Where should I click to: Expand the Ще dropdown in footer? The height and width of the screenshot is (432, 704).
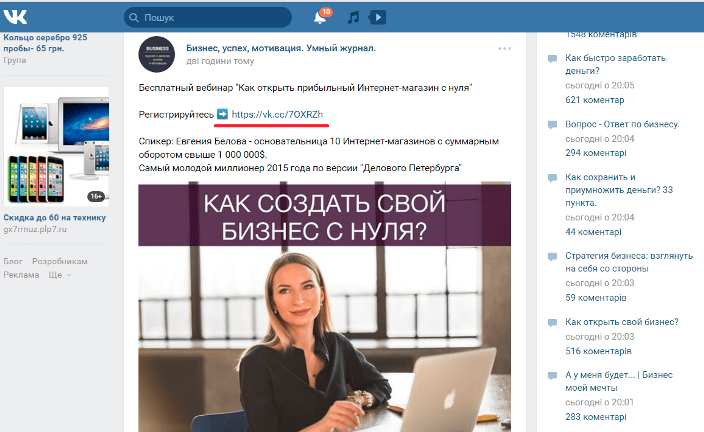pyautogui.click(x=60, y=275)
